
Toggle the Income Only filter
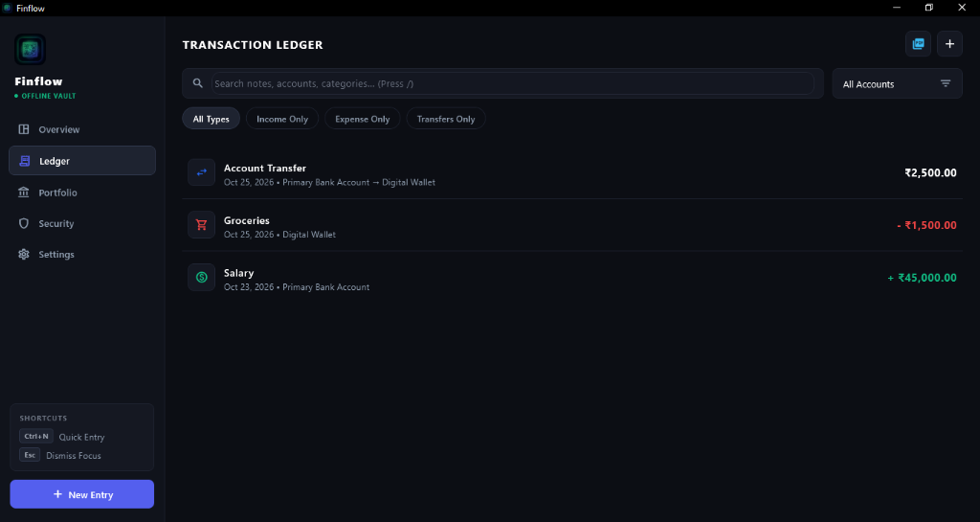coord(282,119)
